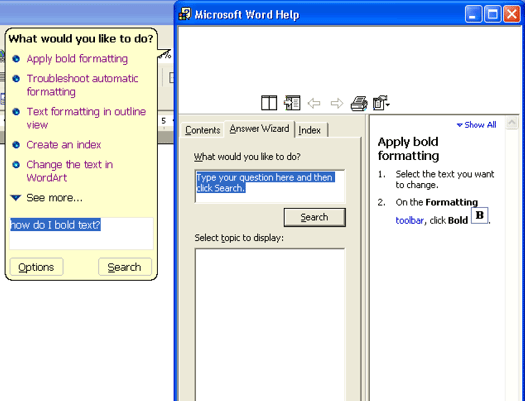Image resolution: width=525 pixels, height=401 pixels.
Task: Click the Answer Wizard question text box
Action: (270, 186)
